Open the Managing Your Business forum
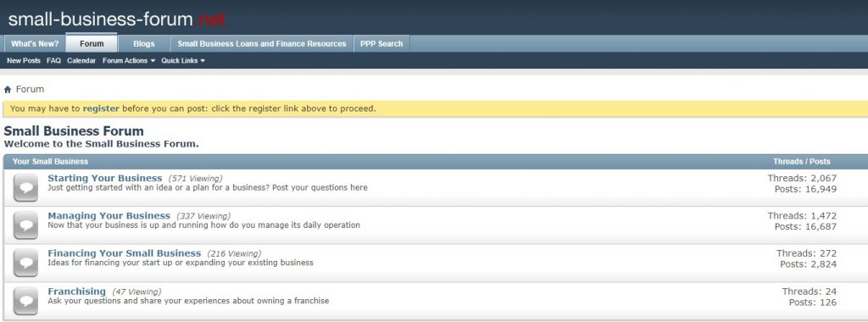Image resolution: width=868 pixels, height=322 pixels. pyautogui.click(x=109, y=216)
